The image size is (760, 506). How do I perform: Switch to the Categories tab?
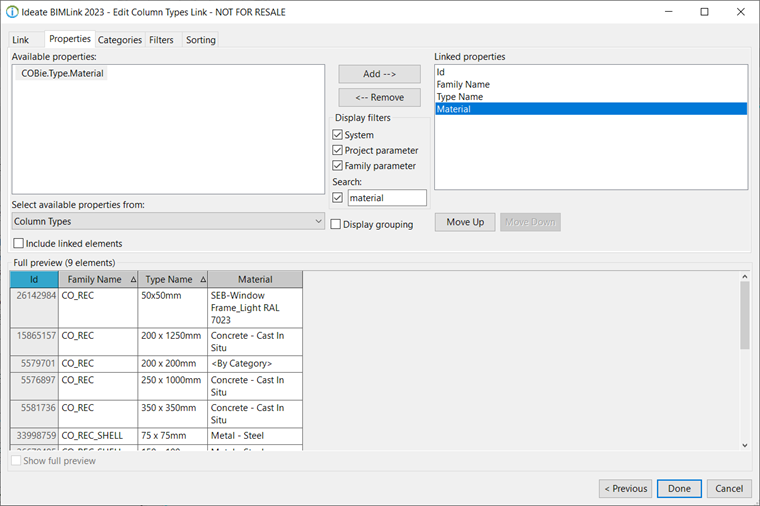point(120,40)
